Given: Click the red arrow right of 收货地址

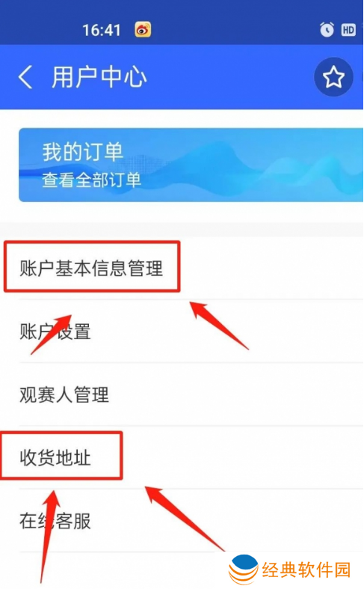Looking at the screenshot, I should click(185, 519).
